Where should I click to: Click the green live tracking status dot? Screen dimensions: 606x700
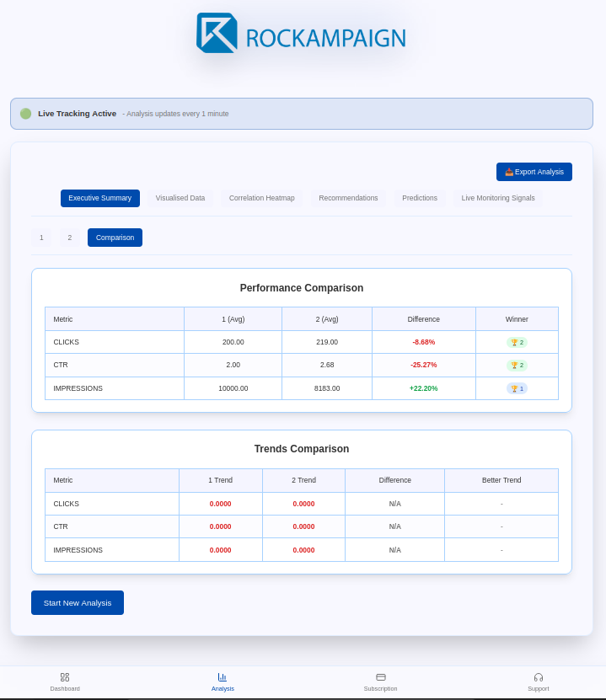pos(25,114)
